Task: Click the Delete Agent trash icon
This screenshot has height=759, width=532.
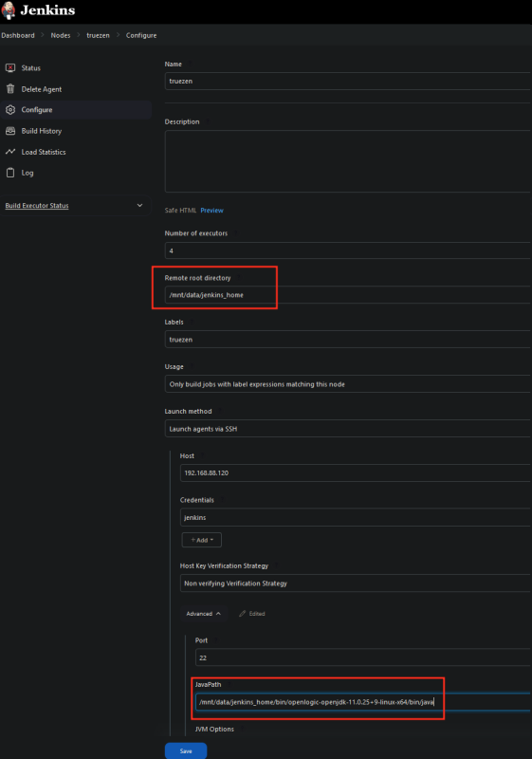Action: click(x=10, y=89)
